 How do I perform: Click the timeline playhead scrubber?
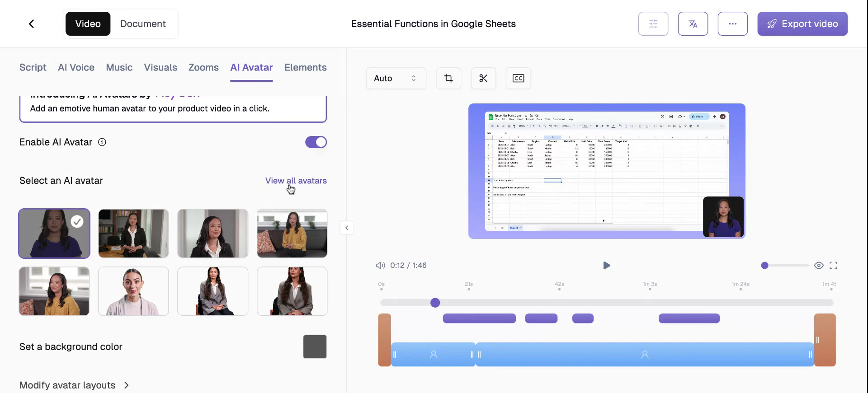coord(435,303)
